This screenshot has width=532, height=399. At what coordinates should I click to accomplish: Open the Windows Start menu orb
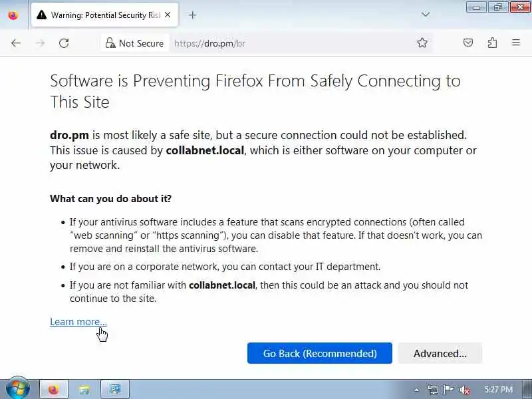click(x=17, y=389)
